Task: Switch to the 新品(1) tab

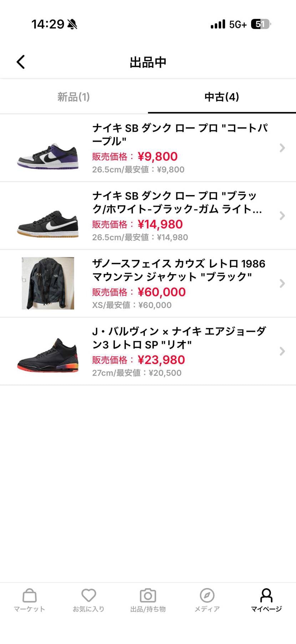Action: pyautogui.click(x=74, y=97)
